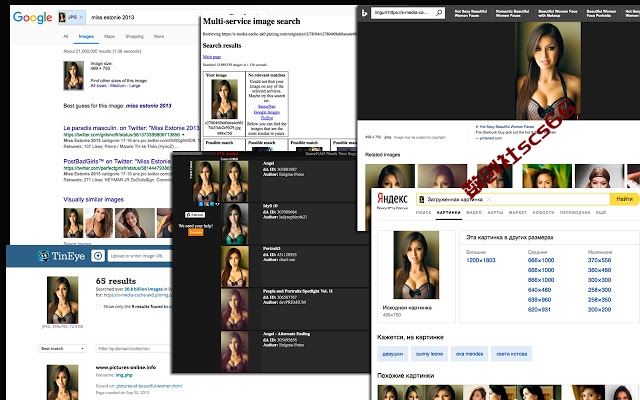Remove the JPG image chip in Google search
Image resolution: width=640 pixels, height=400 pixels.
(x=81, y=17)
